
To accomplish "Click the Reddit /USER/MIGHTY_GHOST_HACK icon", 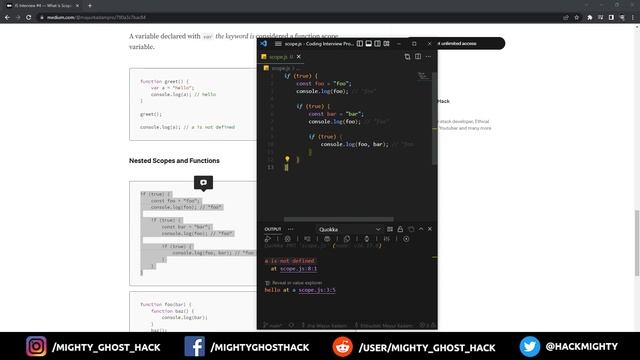I will 342,346.
